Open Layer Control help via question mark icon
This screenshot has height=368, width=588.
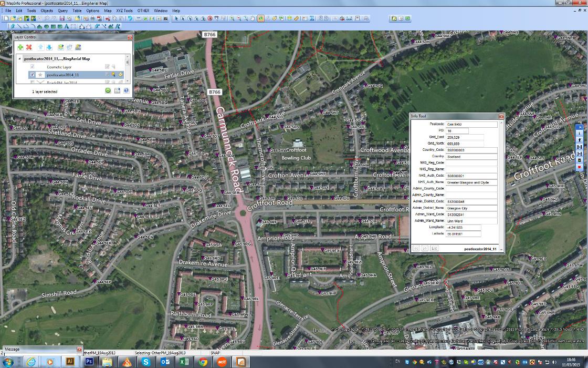(x=125, y=90)
